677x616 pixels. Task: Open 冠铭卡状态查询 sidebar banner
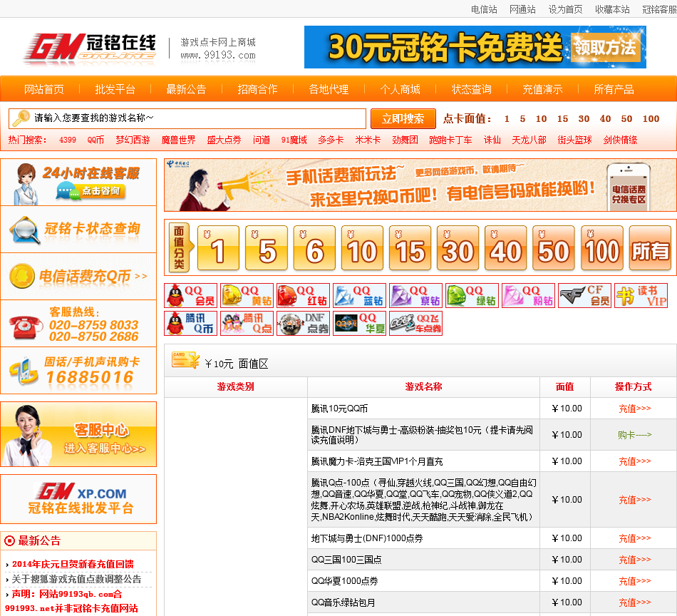(78, 229)
